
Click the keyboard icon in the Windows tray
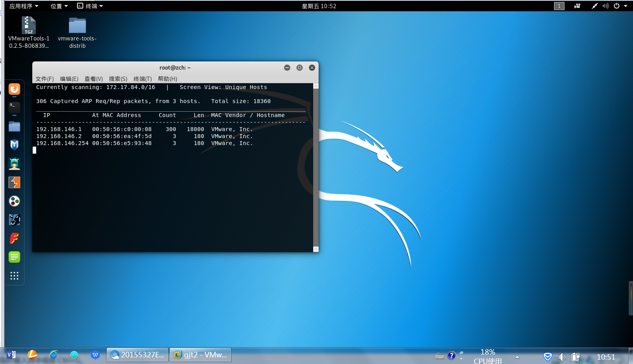[440, 356]
